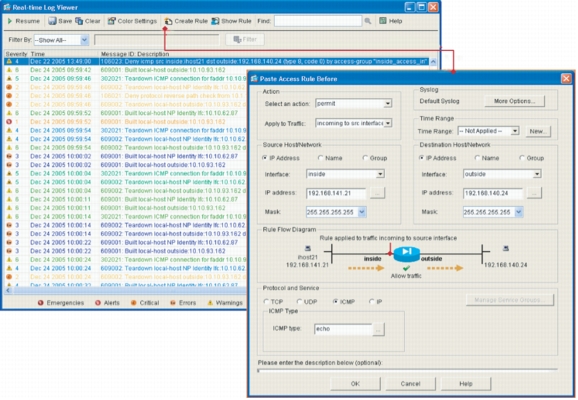
Task: Click Create Rule in the toolbar
Action: tap(186, 21)
